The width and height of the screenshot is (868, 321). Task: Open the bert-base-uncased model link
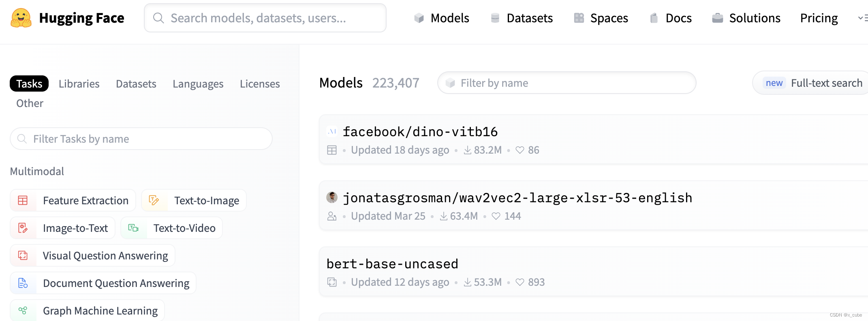(x=392, y=264)
